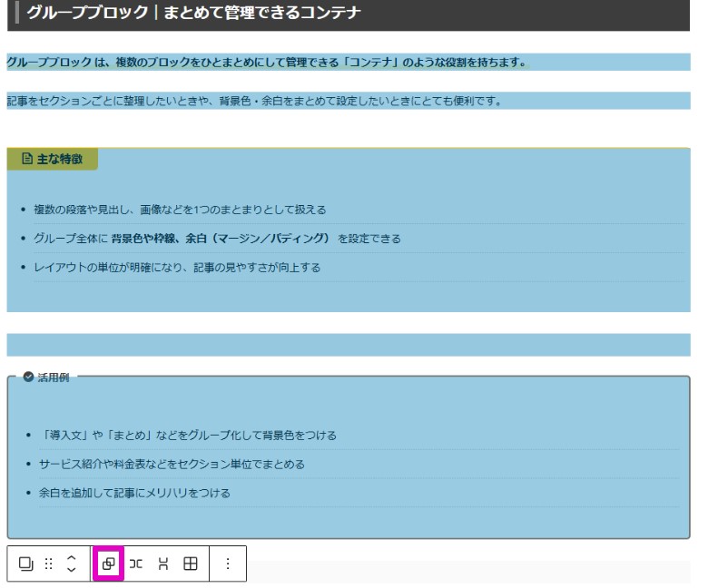Click bold text 背景色や枠線、余白（マージン／パディング）
The height and width of the screenshot is (588, 708).
click(221, 239)
